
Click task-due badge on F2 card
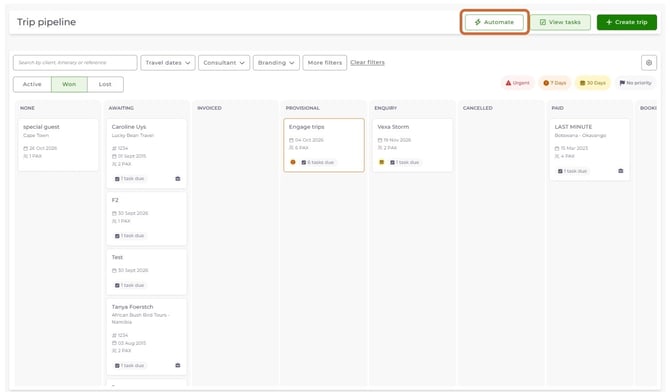(129, 236)
